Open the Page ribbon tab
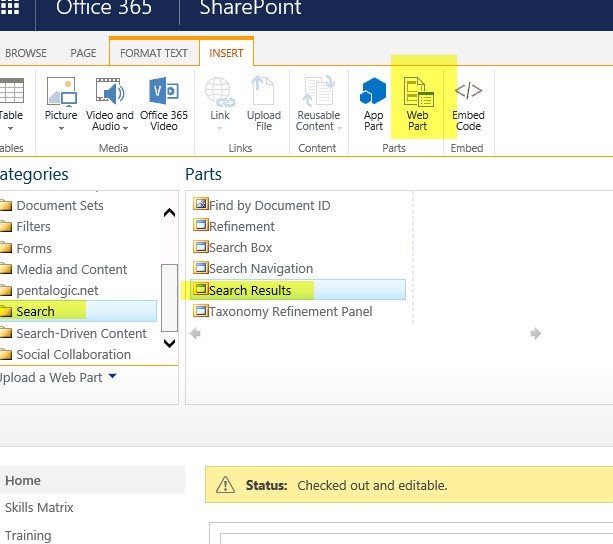Image resolution: width=613 pixels, height=544 pixels. (84, 53)
